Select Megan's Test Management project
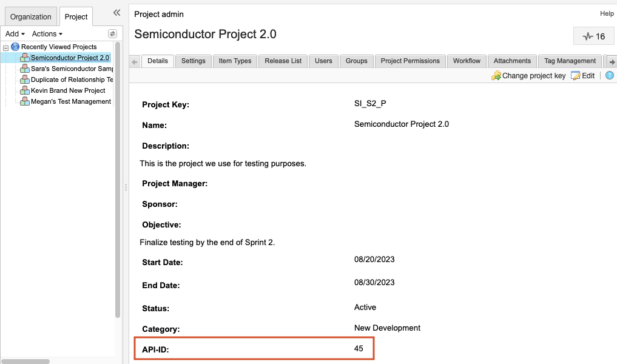The height and width of the screenshot is (364, 617). click(x=70, y=101)
